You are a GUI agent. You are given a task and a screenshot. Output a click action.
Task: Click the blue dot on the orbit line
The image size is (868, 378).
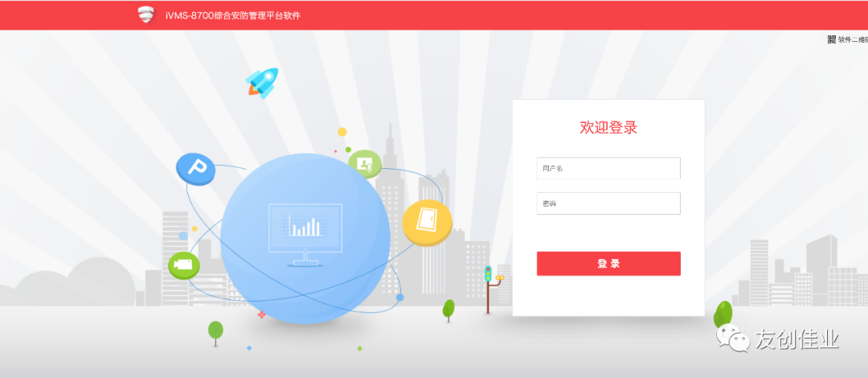click(x=399, y=298)
